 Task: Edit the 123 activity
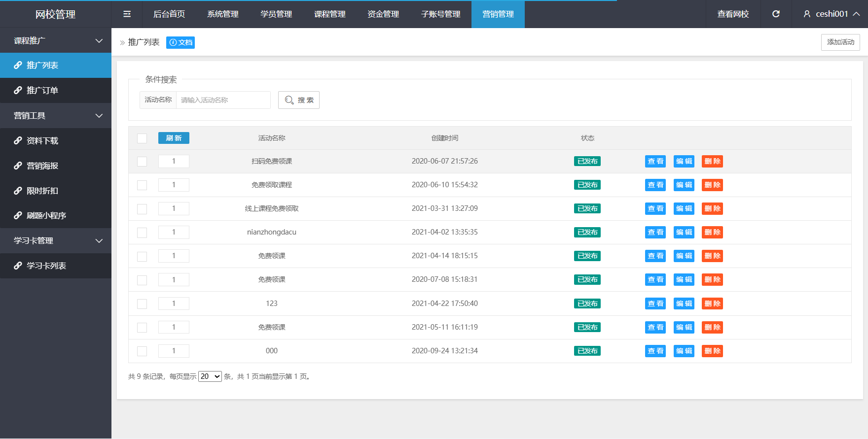(x=684, y=304)
